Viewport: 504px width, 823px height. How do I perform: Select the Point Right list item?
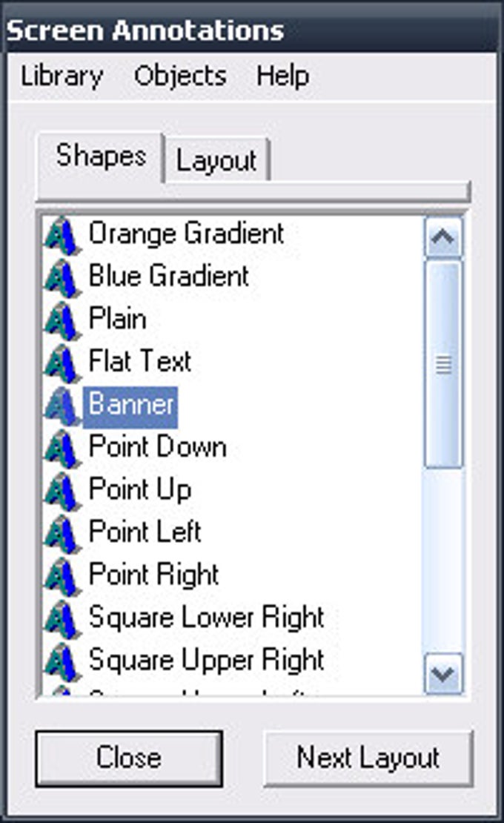click(153, 575)
